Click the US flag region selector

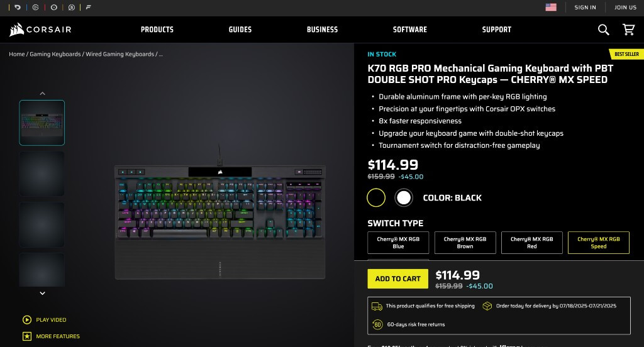[x=551, y=8]
